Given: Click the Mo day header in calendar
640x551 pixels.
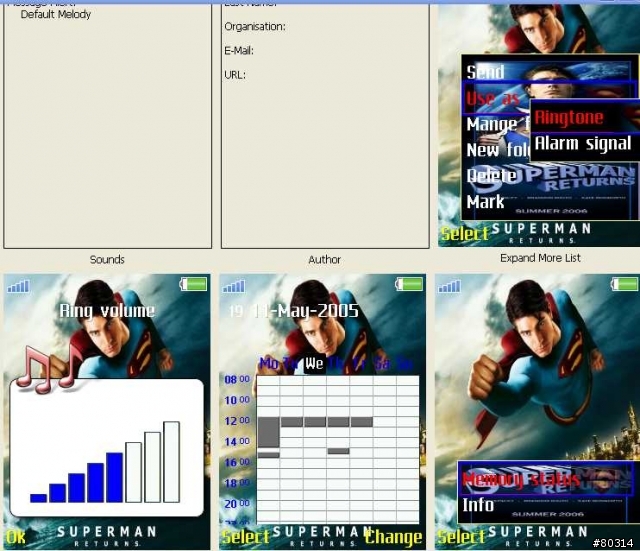Looking at the screenshot, I should (x=269, y=363).
